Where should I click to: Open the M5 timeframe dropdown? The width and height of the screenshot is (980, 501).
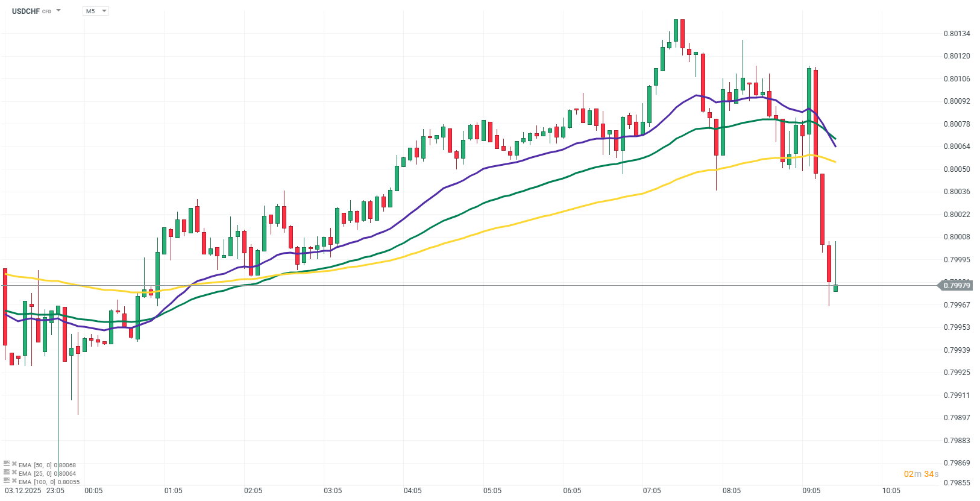tap(96, 11)
